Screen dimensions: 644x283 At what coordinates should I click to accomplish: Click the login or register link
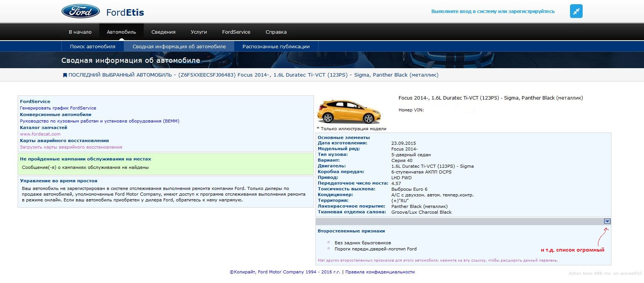tap(493, 11)
